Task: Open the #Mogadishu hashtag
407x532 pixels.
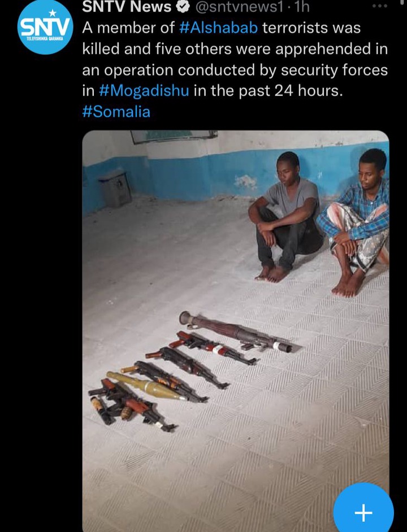Action: coord(144,90)
